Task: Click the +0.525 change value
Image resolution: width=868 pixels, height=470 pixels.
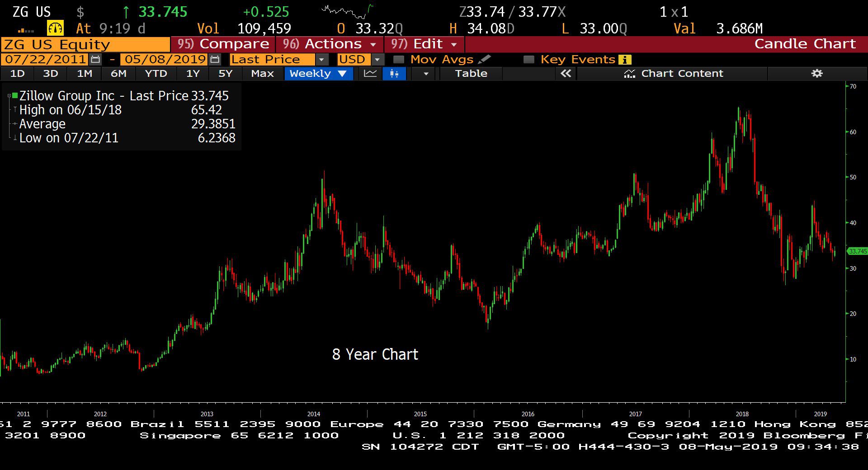Action: pyautogui.click(x=266, y=12)
